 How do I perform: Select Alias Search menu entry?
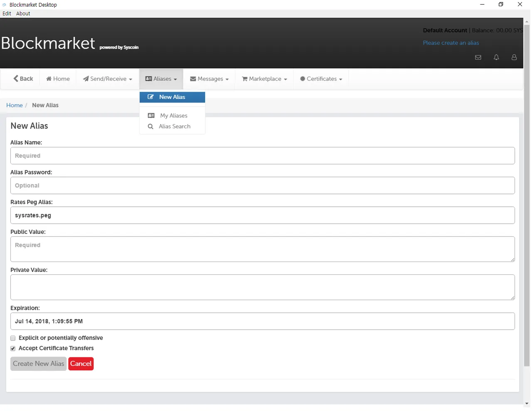tap(172, 127)
